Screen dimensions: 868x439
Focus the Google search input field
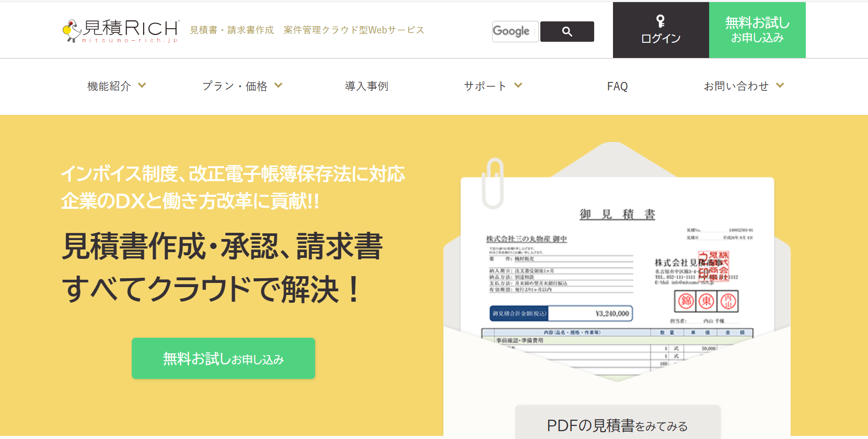point(515,31)
